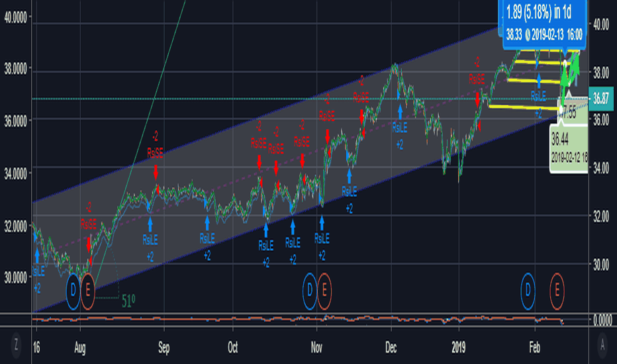Click 32.00 on the right price scale
Image resolution: width=617 pixels, height=364 pixels.
[x=601, y=216]
